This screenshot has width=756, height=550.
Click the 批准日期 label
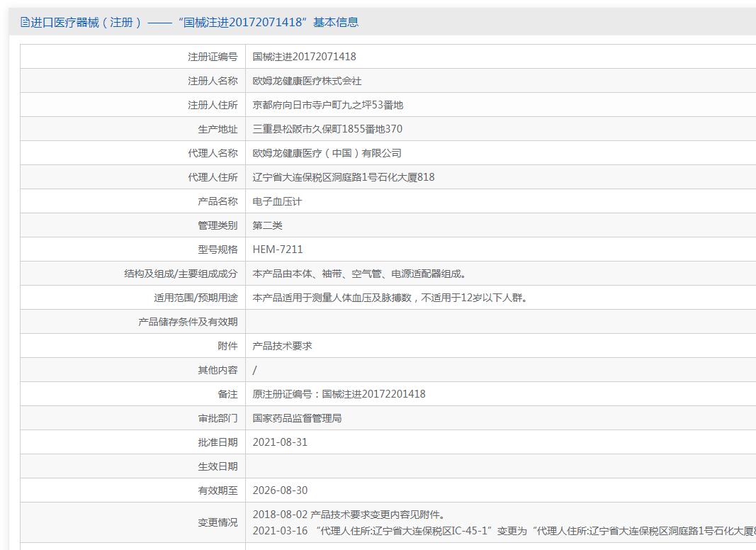(x=218, y=443)
